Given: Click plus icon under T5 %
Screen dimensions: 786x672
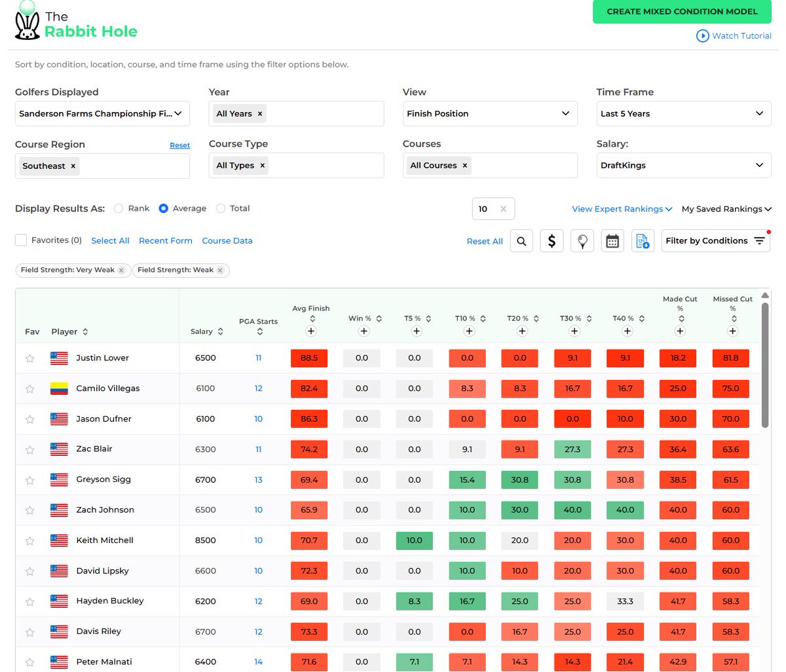Looking at the screenshot, I should click(417, 331).
